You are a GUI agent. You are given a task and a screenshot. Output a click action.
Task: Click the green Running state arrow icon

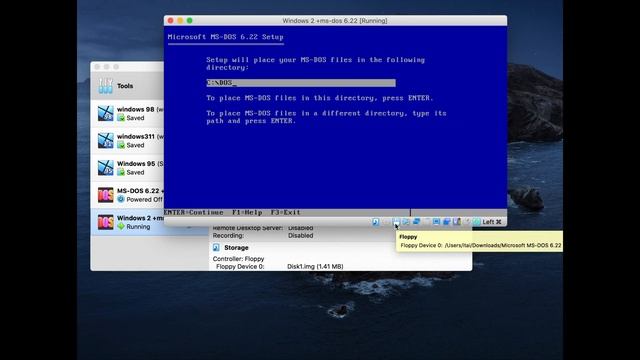point(121,227)
